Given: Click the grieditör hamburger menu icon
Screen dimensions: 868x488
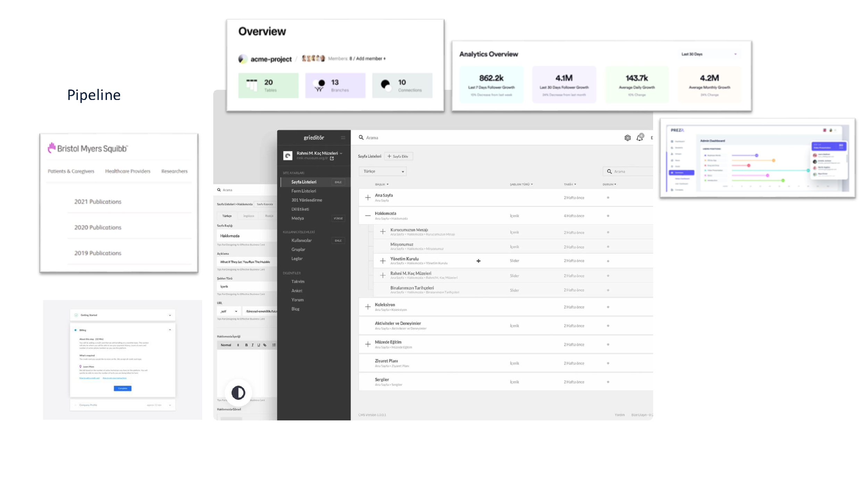Looking at the screenshot, I should tap(343, 138).
